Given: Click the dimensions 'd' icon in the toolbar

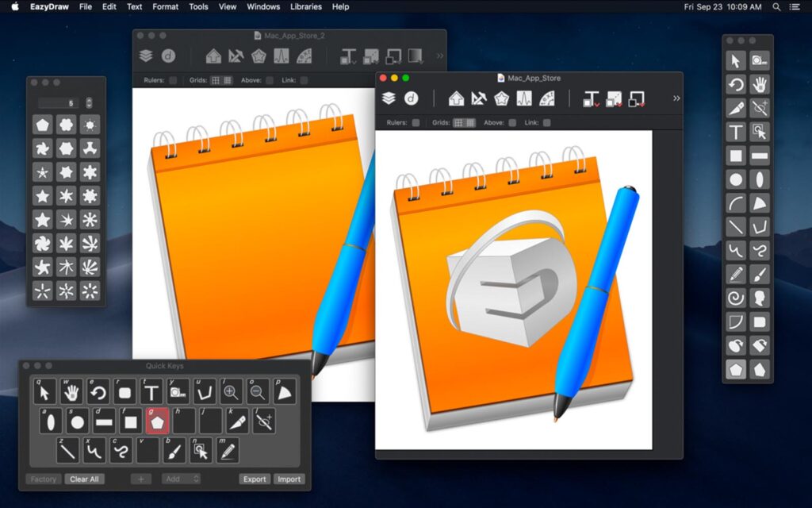Looking at the screenshot, I should pyautogui.click(x=412, y=99).
